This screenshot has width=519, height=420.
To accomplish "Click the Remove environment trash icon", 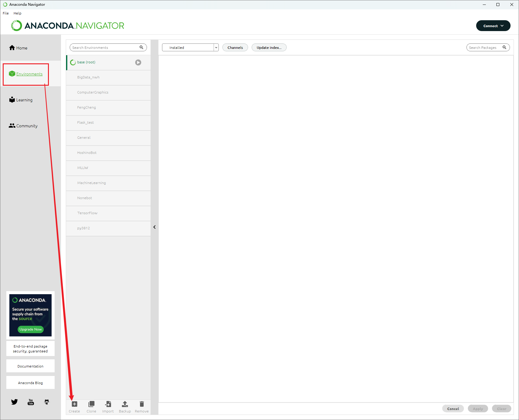I will [x=142, y=404].
